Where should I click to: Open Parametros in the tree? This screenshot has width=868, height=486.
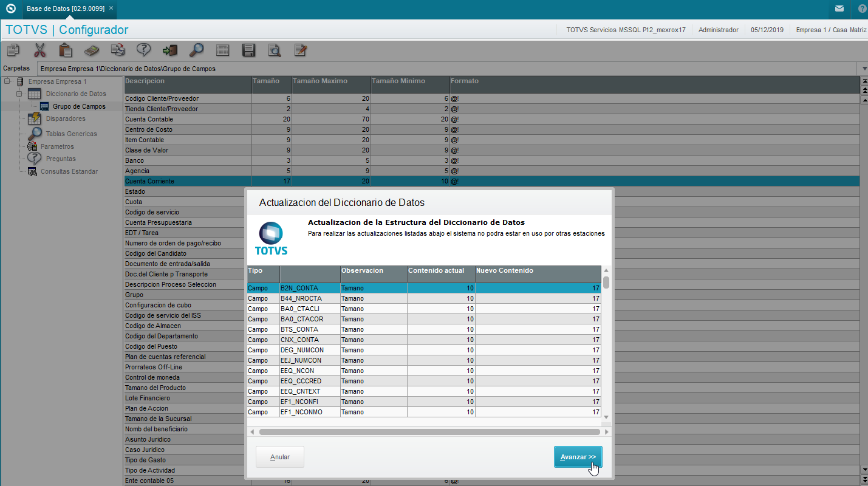click(x=57, y=146)
